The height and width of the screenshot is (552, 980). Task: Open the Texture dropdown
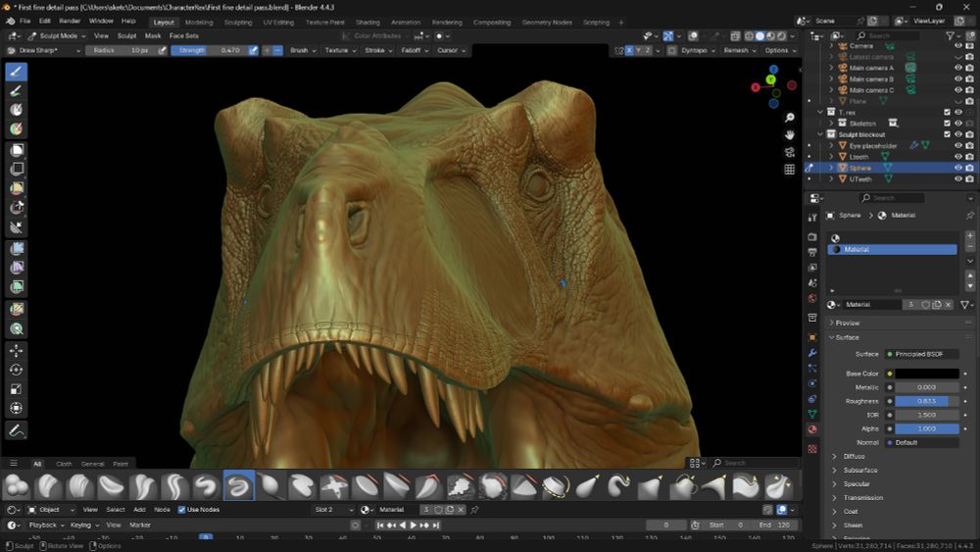pos(341,50)
